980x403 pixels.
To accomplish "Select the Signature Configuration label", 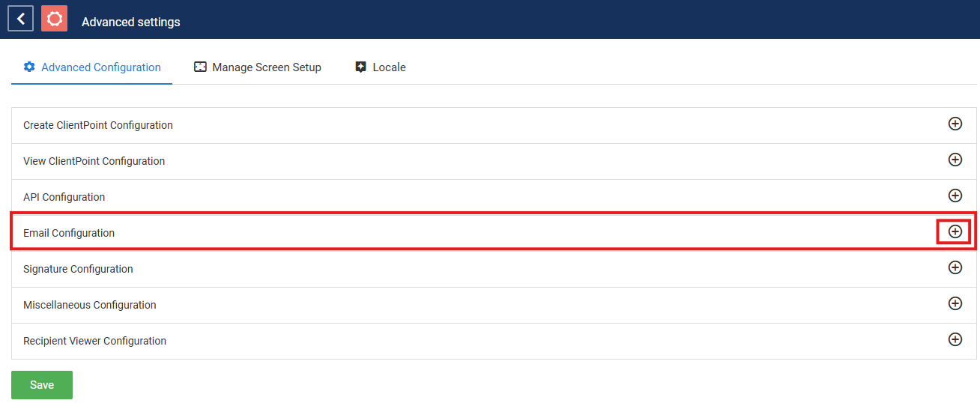I will coord(78,269).
